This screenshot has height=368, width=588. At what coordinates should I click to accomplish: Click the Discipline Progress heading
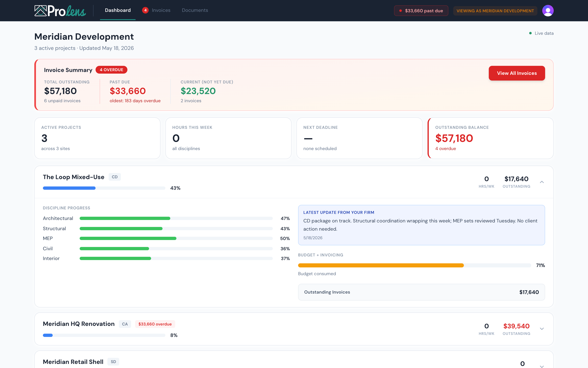pos(67,208)
